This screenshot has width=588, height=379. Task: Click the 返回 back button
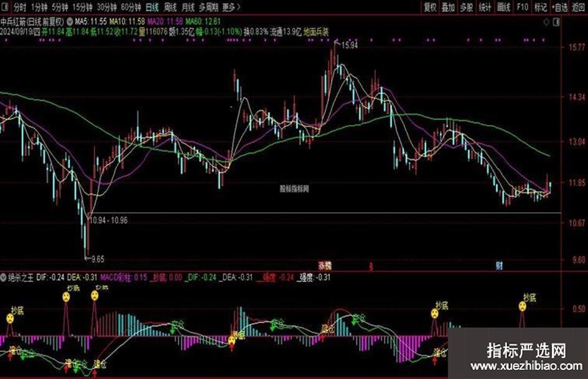pyautogui.click(x=579, y=7)
